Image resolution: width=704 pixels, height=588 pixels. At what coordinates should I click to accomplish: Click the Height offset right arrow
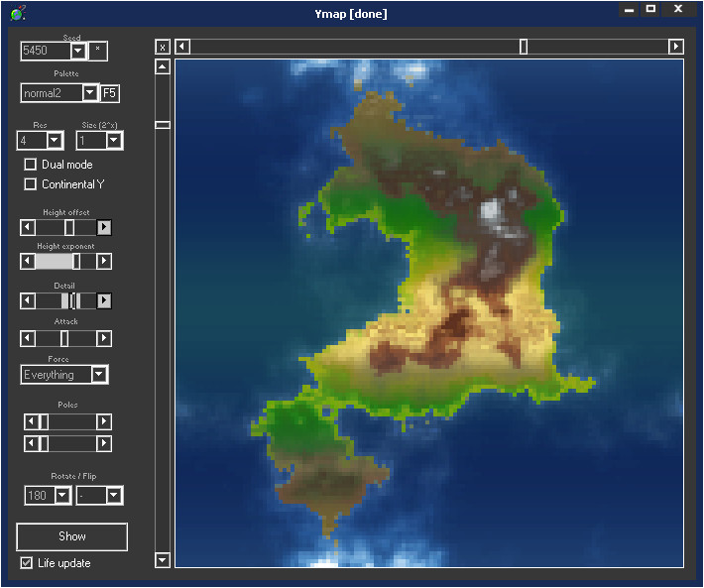(x=104, y=227)
